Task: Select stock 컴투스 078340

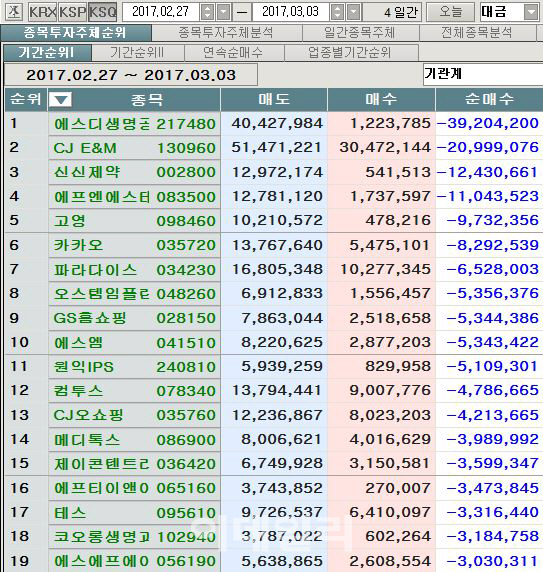Action: 134,391
